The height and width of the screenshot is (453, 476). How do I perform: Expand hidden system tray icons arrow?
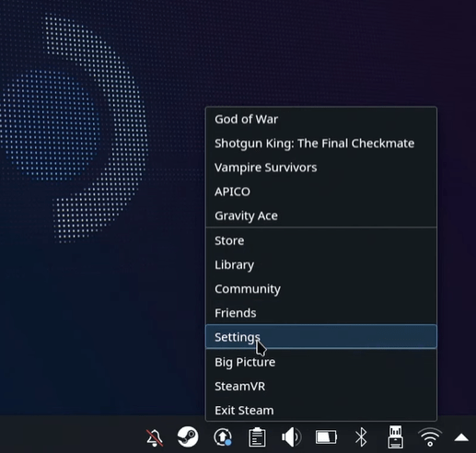click(x=461, y=437)
